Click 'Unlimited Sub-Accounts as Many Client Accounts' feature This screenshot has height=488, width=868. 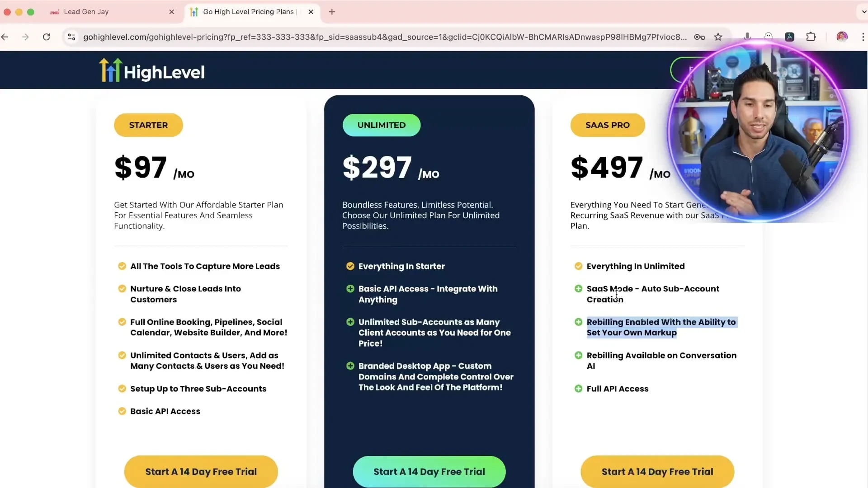pos(434,333)
